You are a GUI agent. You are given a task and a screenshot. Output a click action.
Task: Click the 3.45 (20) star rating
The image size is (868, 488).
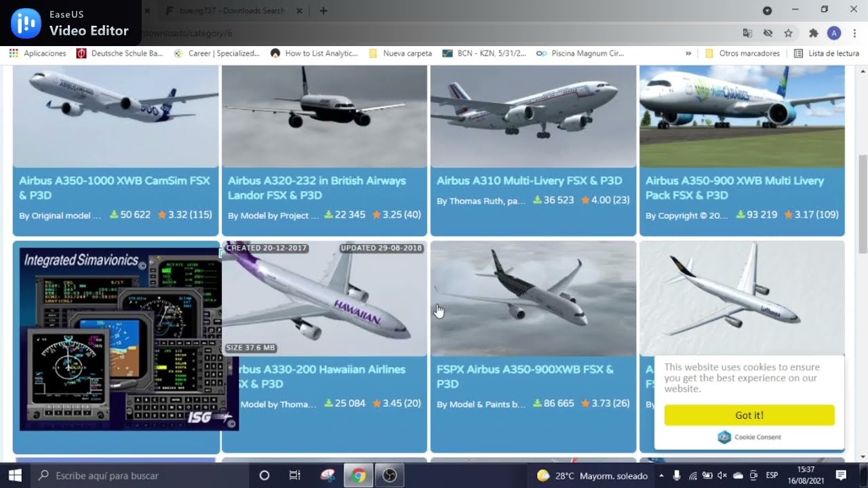pyautogui.click(x=396, y=403)
